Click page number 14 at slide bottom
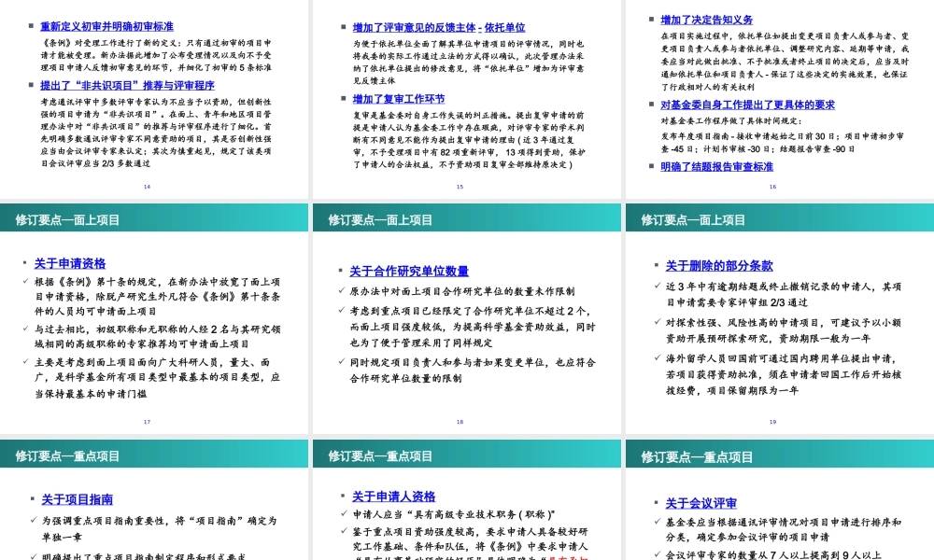 coord(148,187)
